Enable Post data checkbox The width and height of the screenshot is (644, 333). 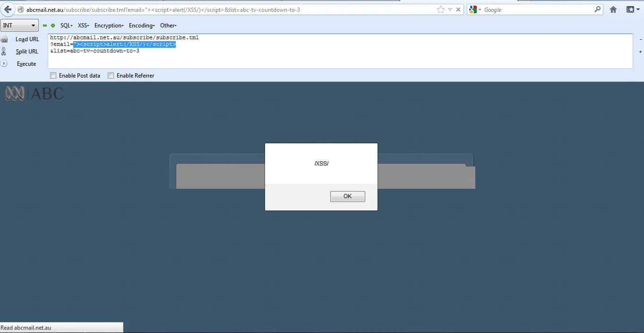(53, 75)
